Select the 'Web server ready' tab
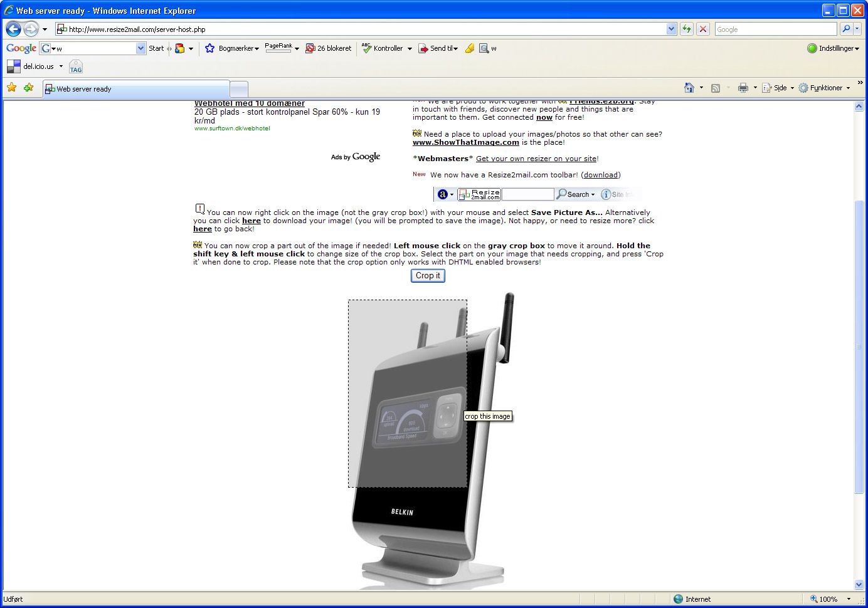 click(136, 89)
